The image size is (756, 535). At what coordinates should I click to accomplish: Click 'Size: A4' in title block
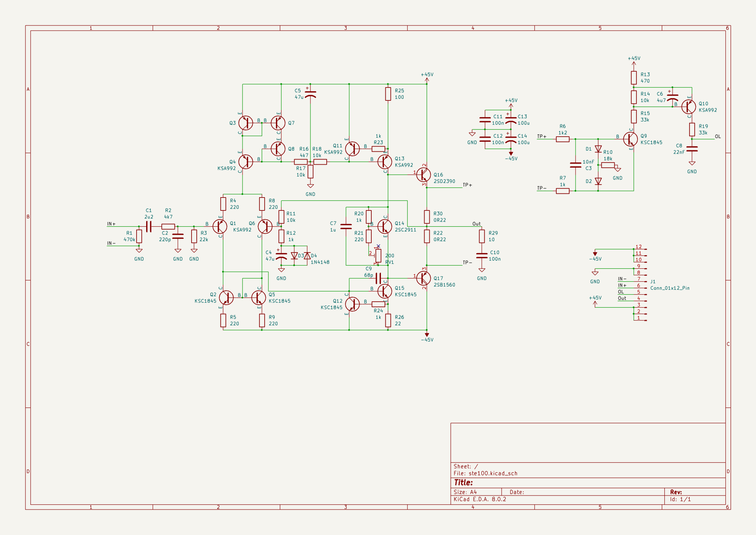pyautogui.click(x=465, y=492)
